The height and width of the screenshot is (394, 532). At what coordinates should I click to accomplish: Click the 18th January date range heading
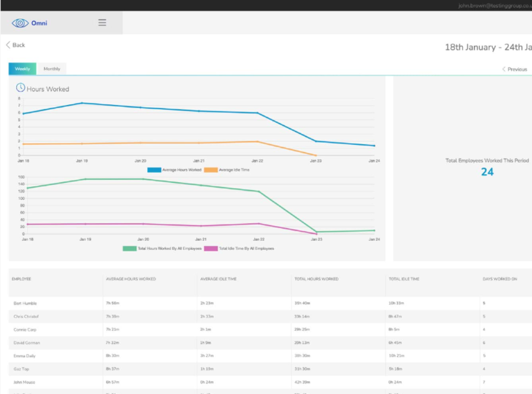tap(488, 47)
